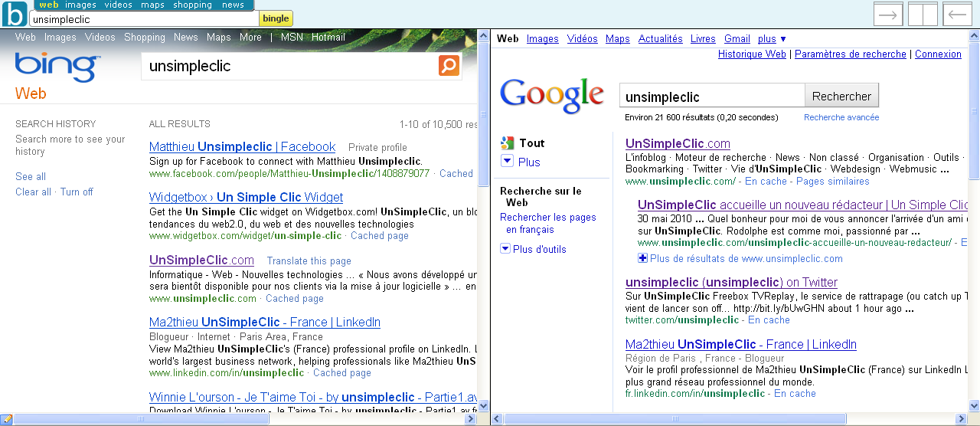Select the maps tab in Bingle bar

point(152,5)
